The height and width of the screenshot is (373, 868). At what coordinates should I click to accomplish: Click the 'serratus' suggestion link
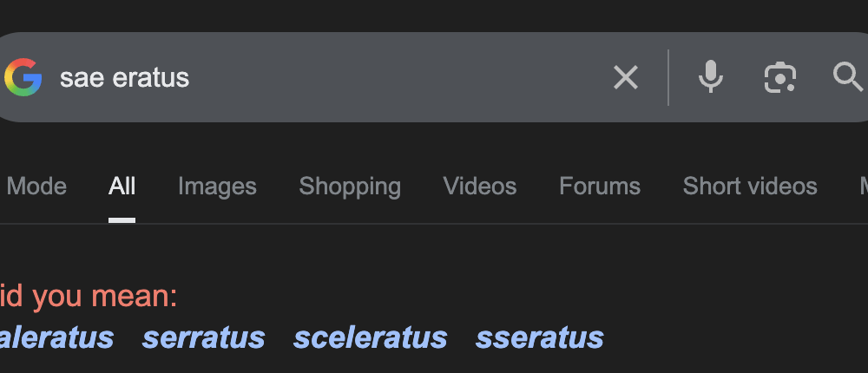click(x=203, y=337)
